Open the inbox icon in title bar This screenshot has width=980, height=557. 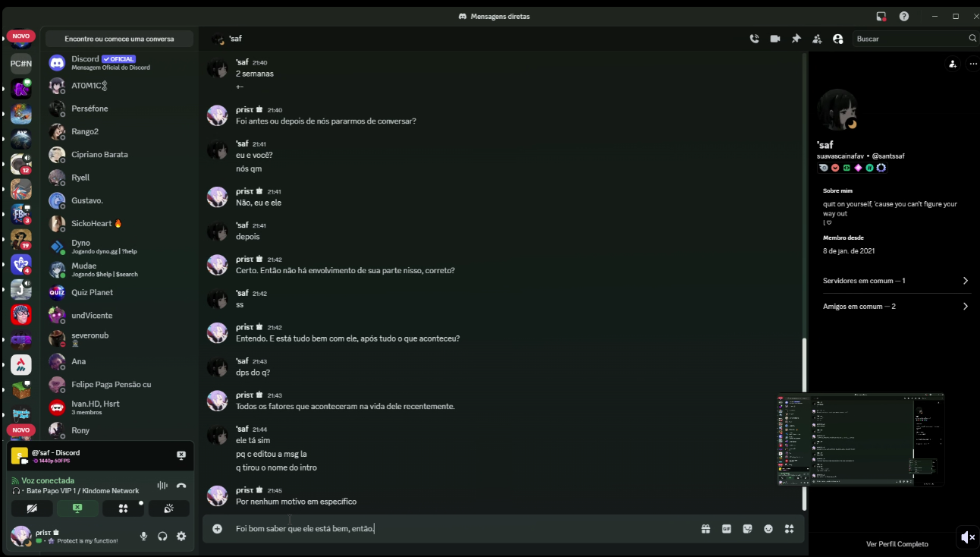881,16
